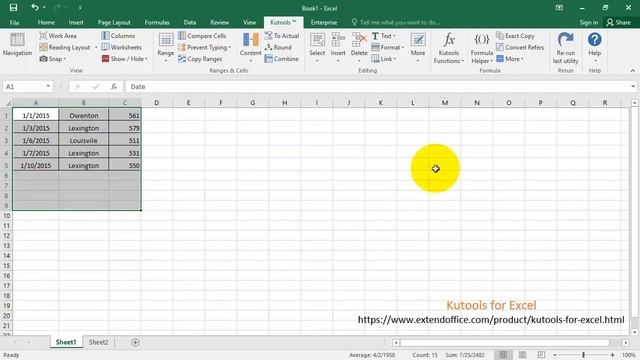Image resolution: width=640 pixels, height=360 pixels.
Task: Undo the last action
Action: 35,8
